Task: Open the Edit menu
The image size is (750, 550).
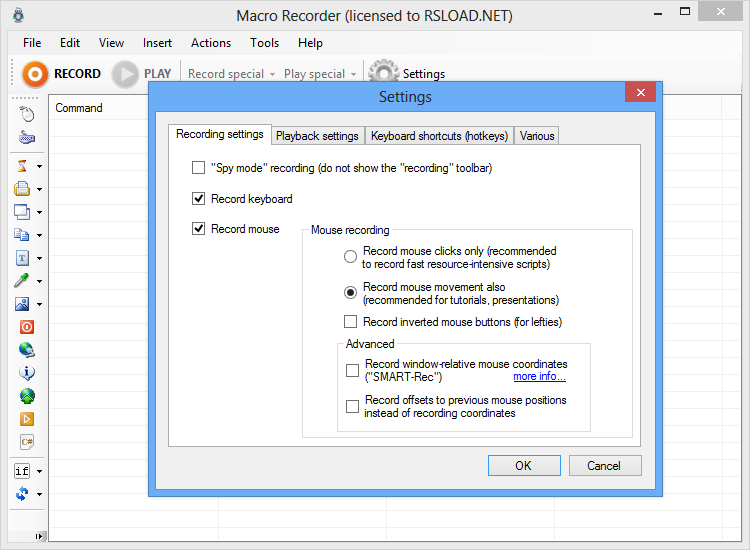Action: (70, 43)
